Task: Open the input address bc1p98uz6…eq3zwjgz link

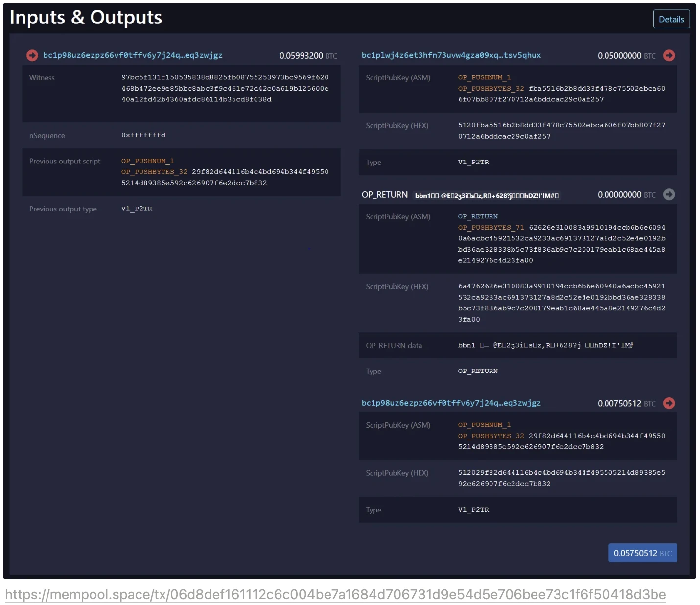Action: click(133, 55)
